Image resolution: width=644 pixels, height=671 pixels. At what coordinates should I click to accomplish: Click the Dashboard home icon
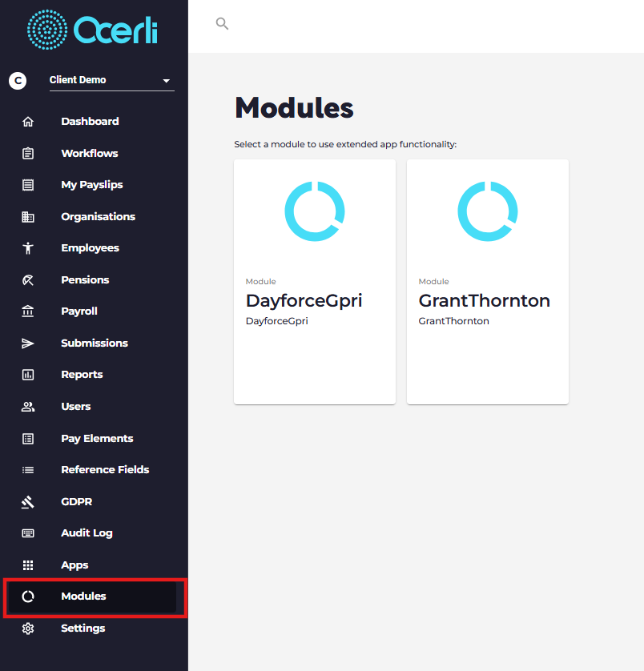(x=28, y=122)
